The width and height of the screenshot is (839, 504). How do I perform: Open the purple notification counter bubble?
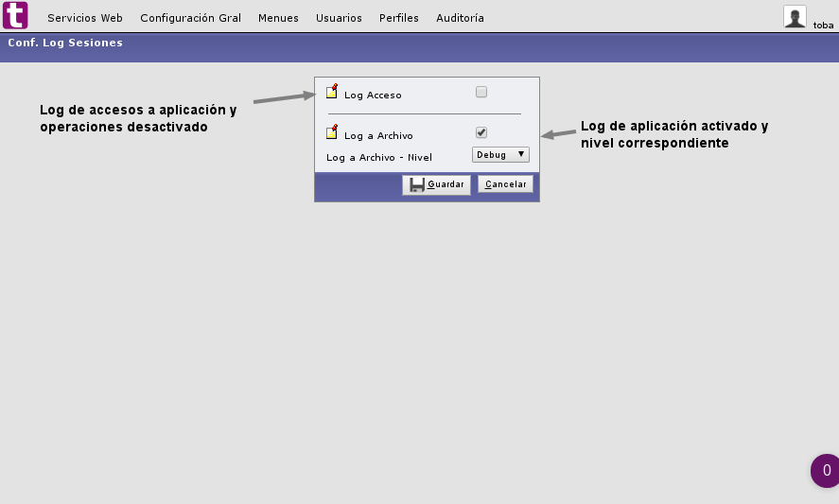(825, 471)
